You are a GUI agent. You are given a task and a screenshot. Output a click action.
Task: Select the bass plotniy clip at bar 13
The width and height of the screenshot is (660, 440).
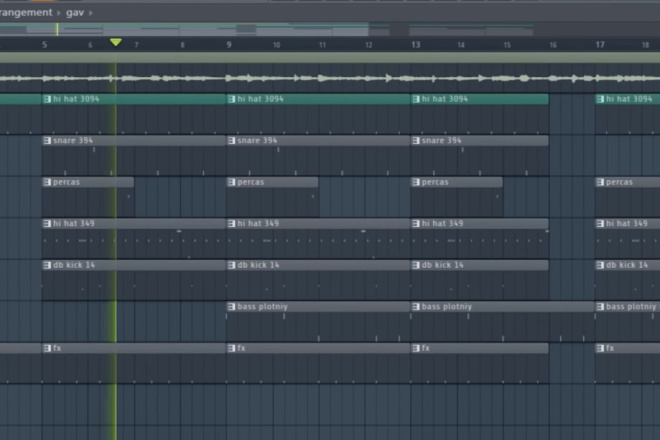coord(503,307)
